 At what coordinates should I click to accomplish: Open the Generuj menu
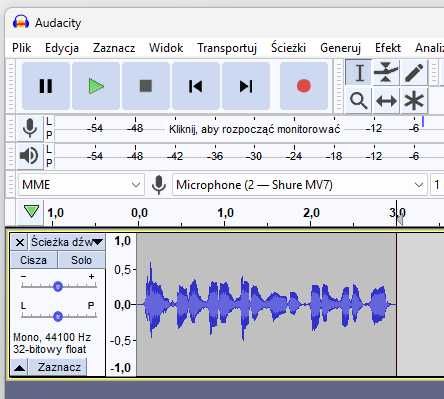coord(340,48)
